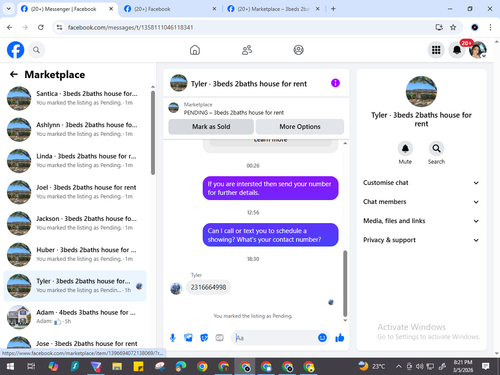Close the Messenger | Facebook tab
The height and width of the screenshot is (375, 500).
coord(111,9)
